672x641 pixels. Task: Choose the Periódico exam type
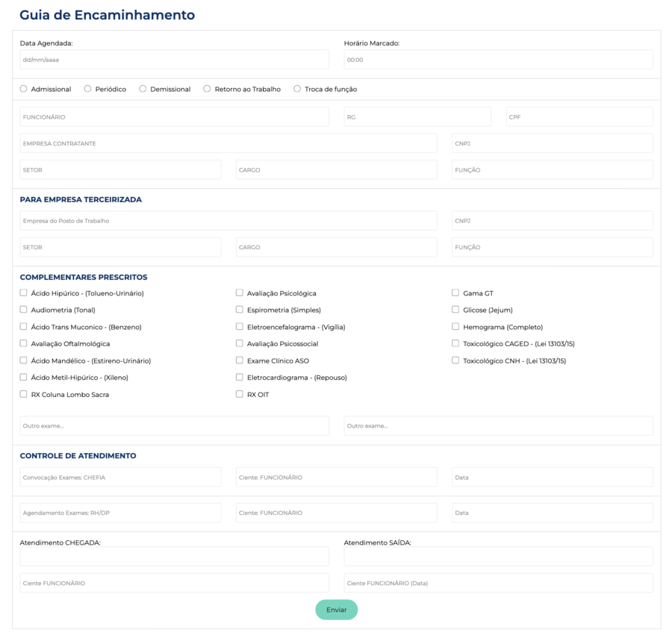click(88, 89)
